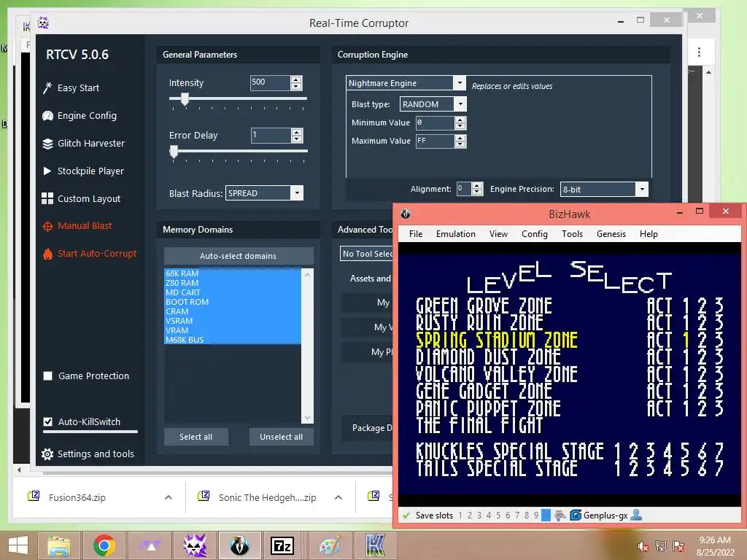Open the Engine Precision 8-bit dropdown

(642, 189)
